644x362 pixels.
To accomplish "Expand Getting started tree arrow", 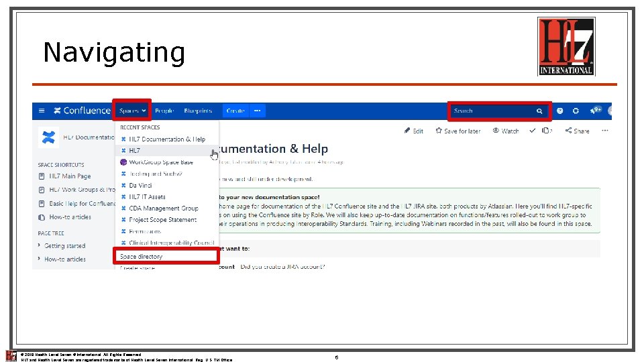I will click(x=39, y=245).
